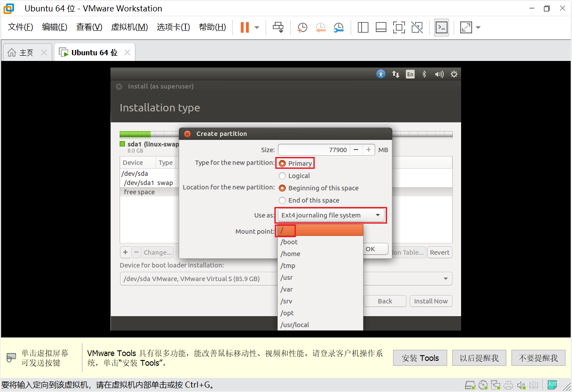The image size is (572, 392).
Task: Toggle the thumbnail bar view
Action: [x=381, y=28]
